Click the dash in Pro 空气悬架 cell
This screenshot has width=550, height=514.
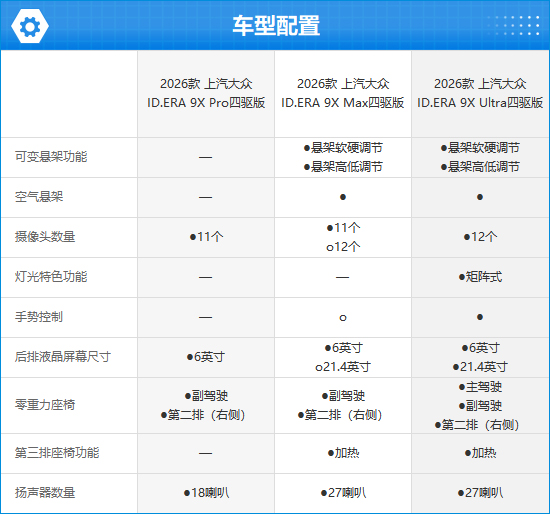point(206,197)
